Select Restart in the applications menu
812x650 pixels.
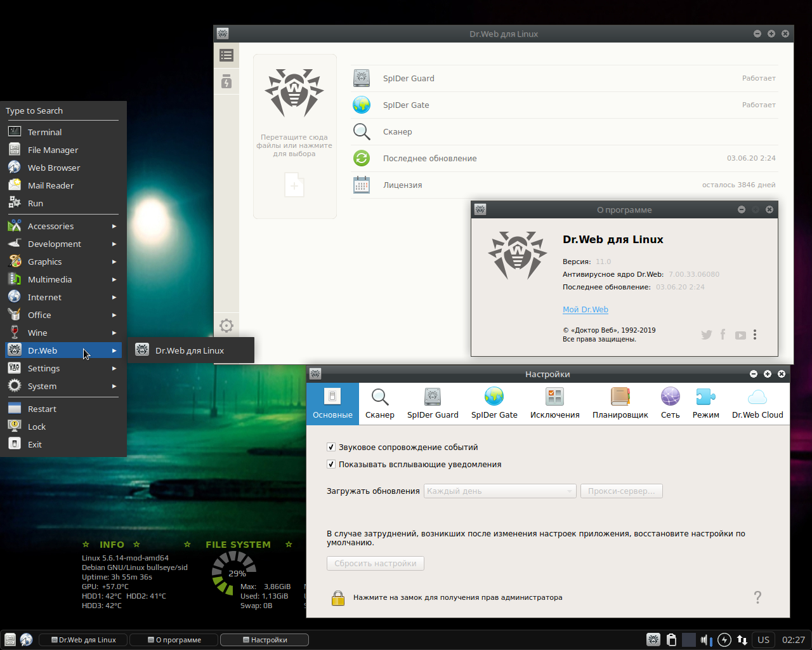pos(63,409)
